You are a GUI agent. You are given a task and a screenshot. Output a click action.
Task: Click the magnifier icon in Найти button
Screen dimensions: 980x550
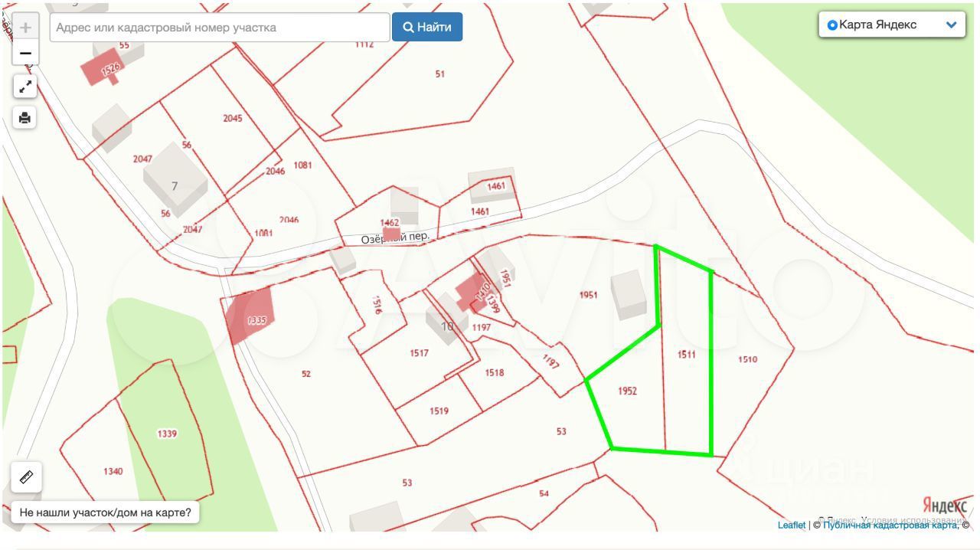(409, 28)
